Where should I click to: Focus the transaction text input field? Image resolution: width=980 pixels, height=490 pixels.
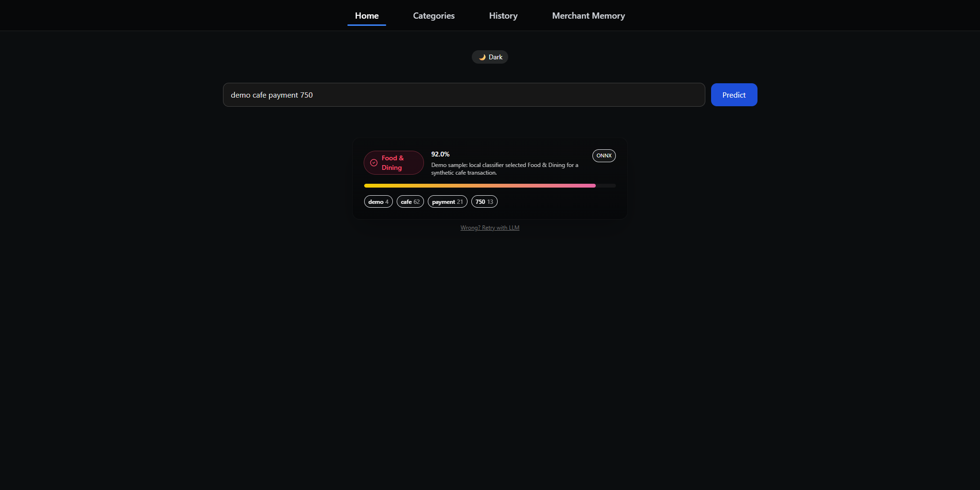464,95
